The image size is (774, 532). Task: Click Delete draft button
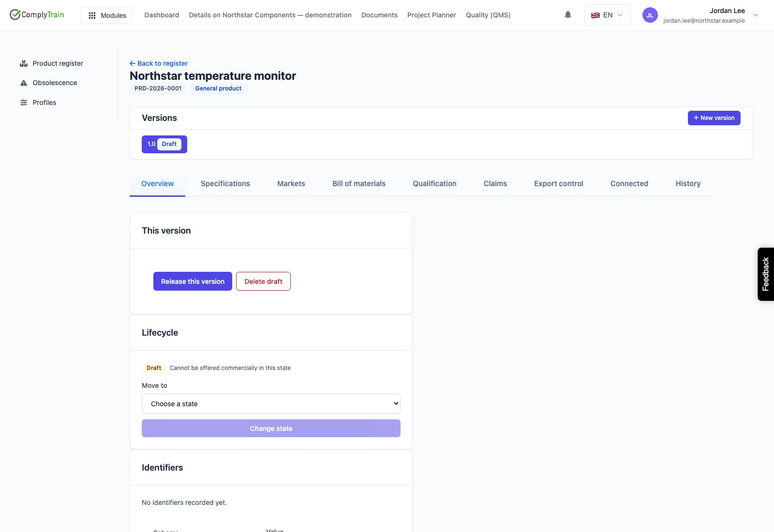(263, 281)
